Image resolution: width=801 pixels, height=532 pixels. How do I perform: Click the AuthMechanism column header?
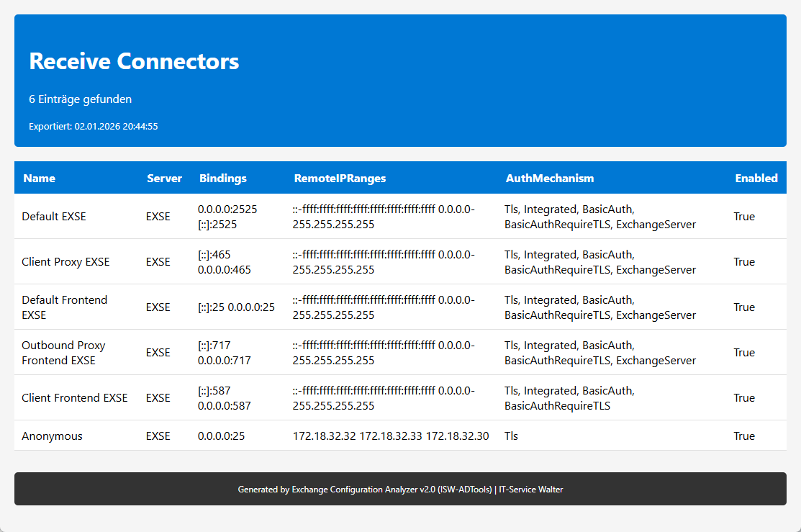coord(550,179)
